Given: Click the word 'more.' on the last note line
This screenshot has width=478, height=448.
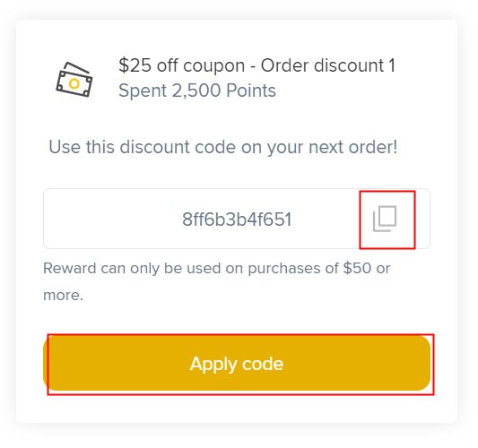Looking at the screenshot, I should coord(64,295).
